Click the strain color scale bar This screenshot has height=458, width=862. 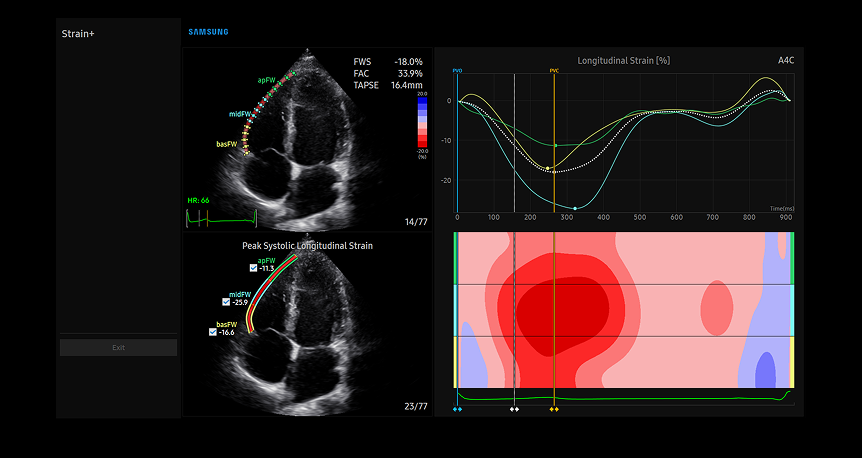(x=423, y=123)
